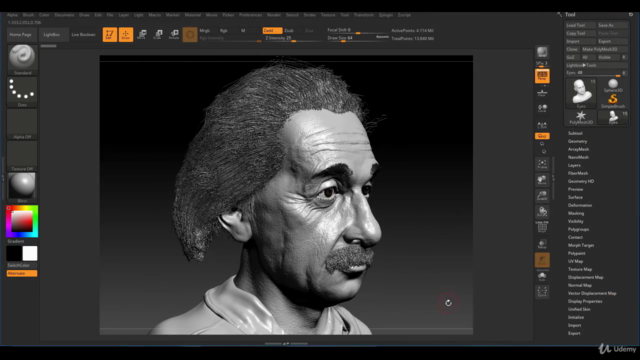Click Save As button
The height and width of the screenshot is (360, 640).
tap(612, 25)
